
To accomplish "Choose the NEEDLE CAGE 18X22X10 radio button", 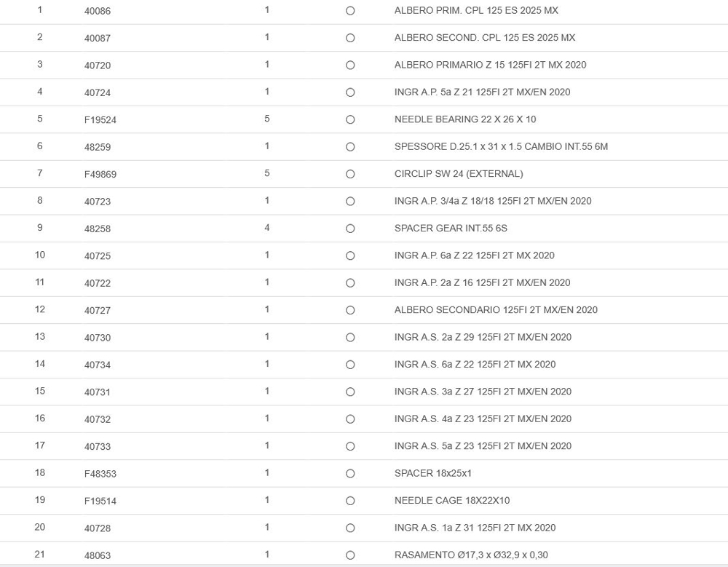I will click(350, 501).
